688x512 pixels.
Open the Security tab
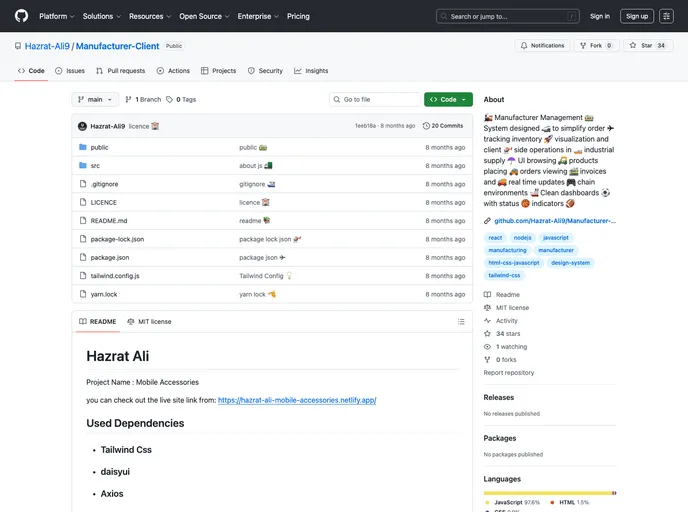(265, 71)
